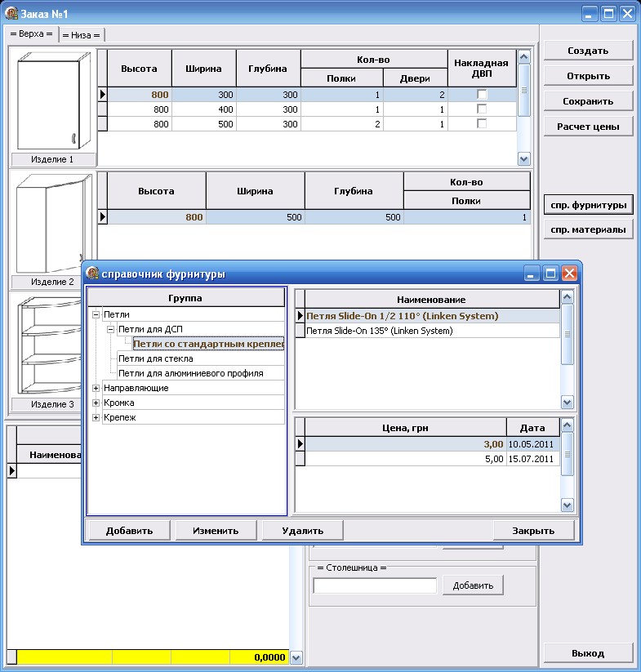The height and width of the screenshot is (672, 641).
Task: Switch to the = Низа = tab
Action: (x=82, y=35)
